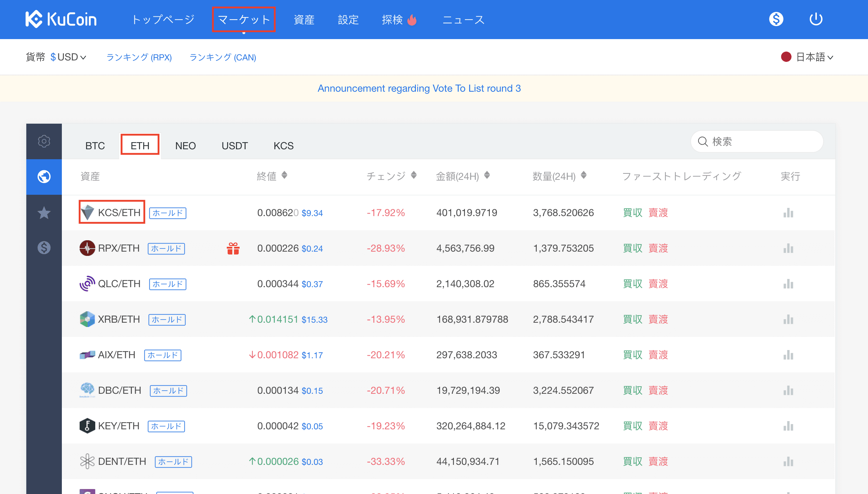The image size is (868, 494).
Task: Open the Vote To List round 3 announcement
Action: pyautogui.click(x=419, y=88)
